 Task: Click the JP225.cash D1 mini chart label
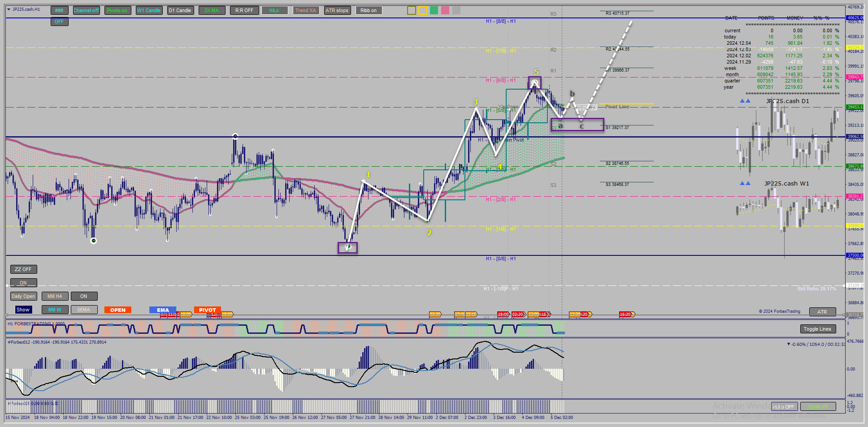pos(788,101)
